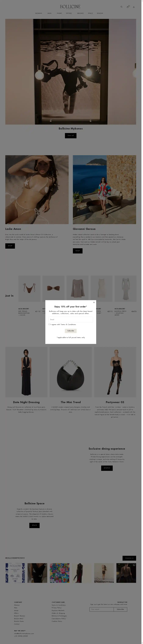Open the WOMAN navigation menu

(39, 13)
